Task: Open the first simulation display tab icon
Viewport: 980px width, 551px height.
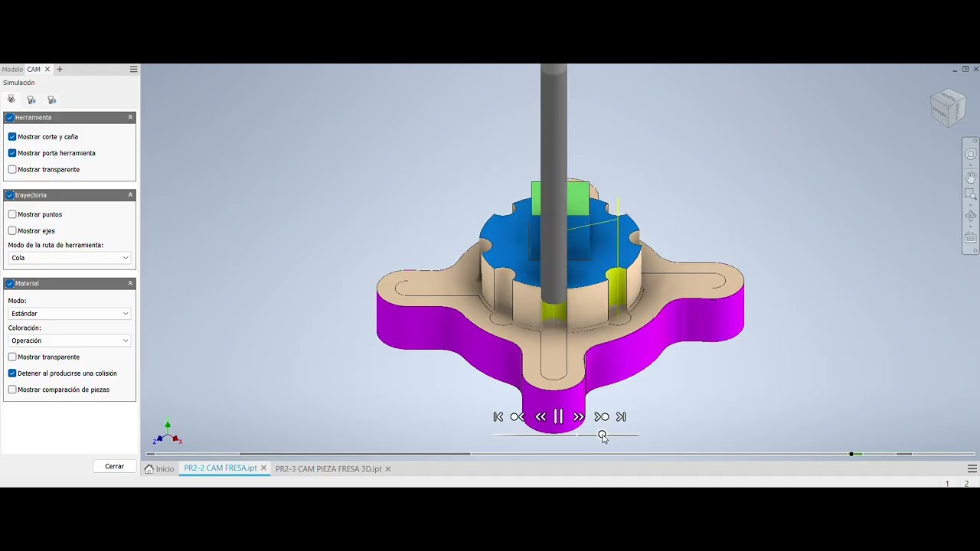Action: [x=11, y=99]
